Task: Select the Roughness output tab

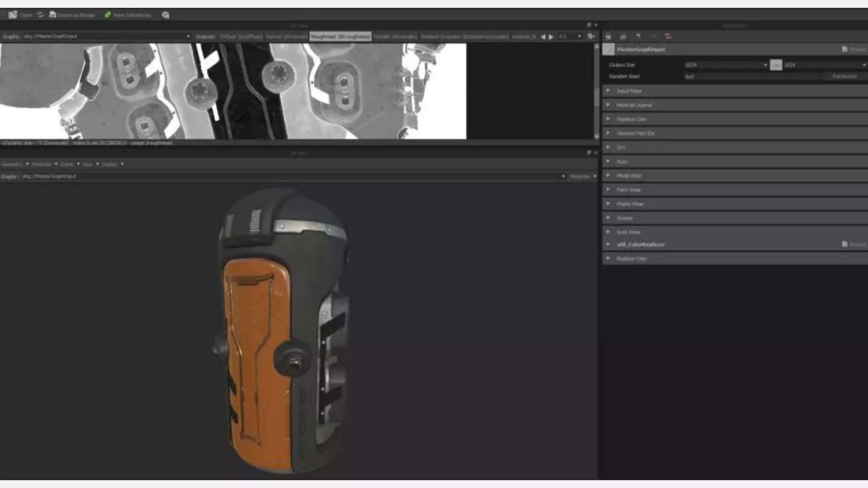Action: [340, 37]
